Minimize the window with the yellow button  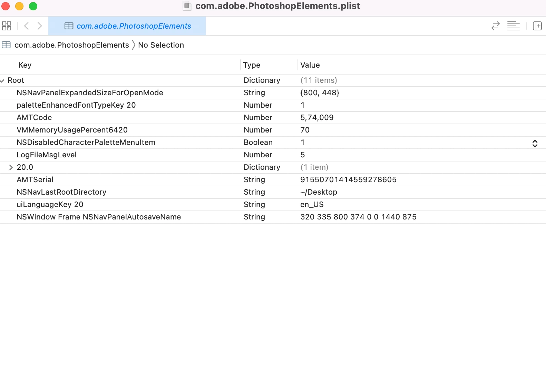pyautogui.click(x=19, y=6)
